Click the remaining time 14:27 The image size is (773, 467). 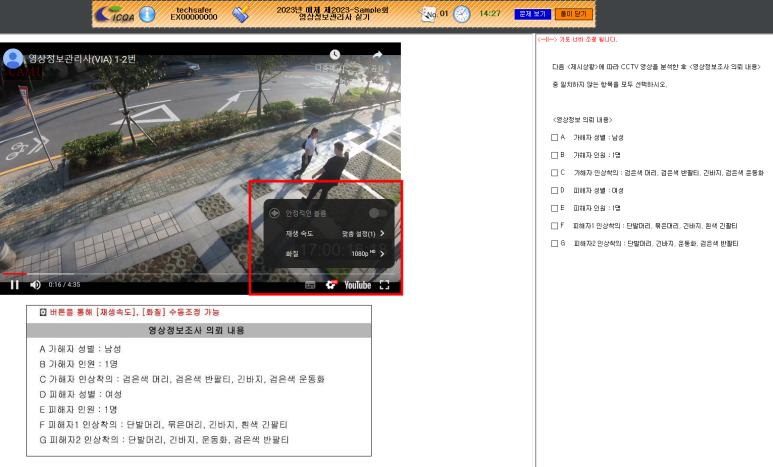[490, 13]
